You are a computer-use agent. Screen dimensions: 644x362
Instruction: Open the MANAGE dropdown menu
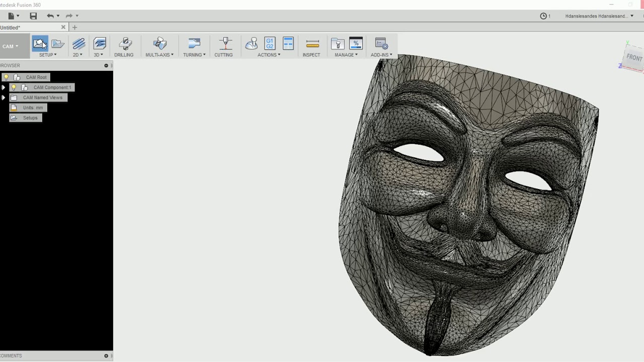tap(346, 55)
